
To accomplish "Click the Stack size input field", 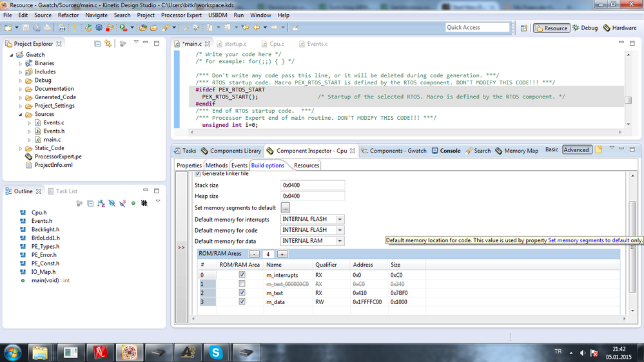I will coord(312,186).
